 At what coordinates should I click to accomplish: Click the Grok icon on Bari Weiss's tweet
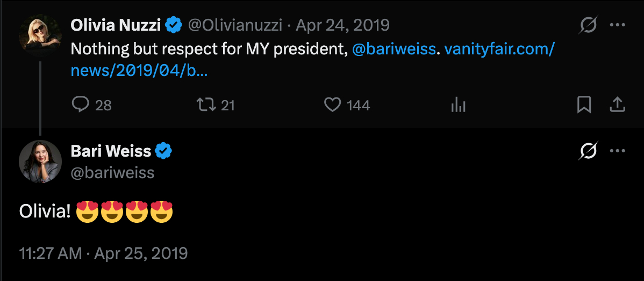pyautogui.click(x=589, y=152)
